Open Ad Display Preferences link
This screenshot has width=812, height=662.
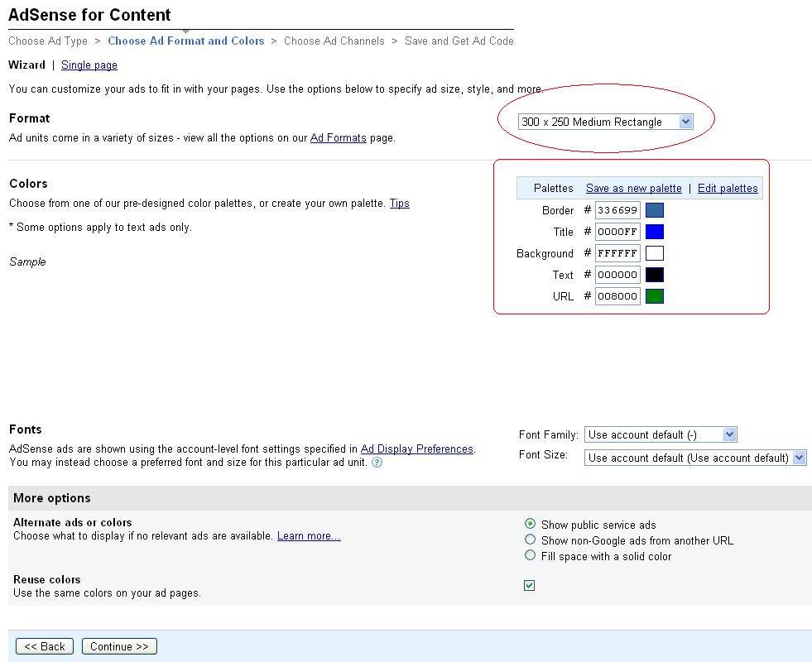[x=417, y=449]
